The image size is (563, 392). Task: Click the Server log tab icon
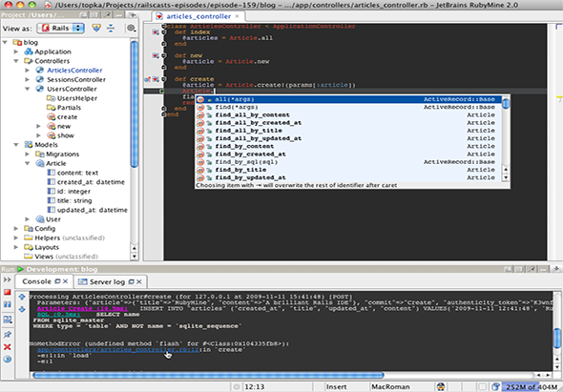[x=83, y=281]
